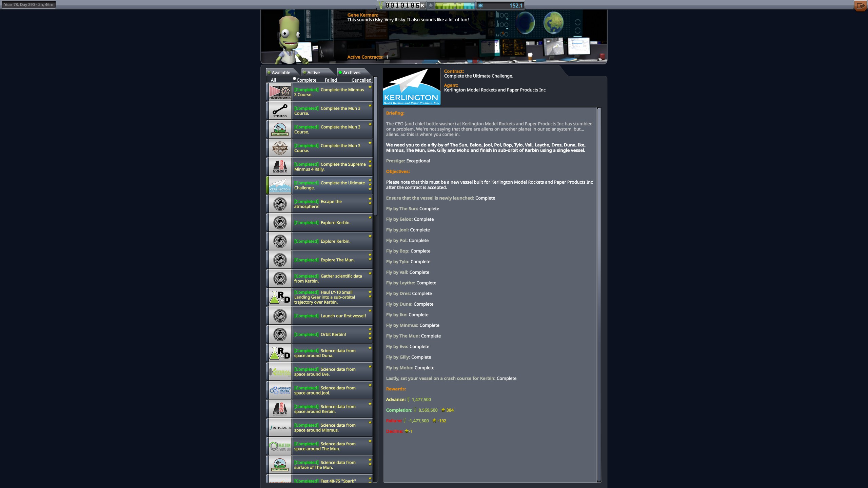Click Integral logo on Minmus science contract

[x=280, y=428]
